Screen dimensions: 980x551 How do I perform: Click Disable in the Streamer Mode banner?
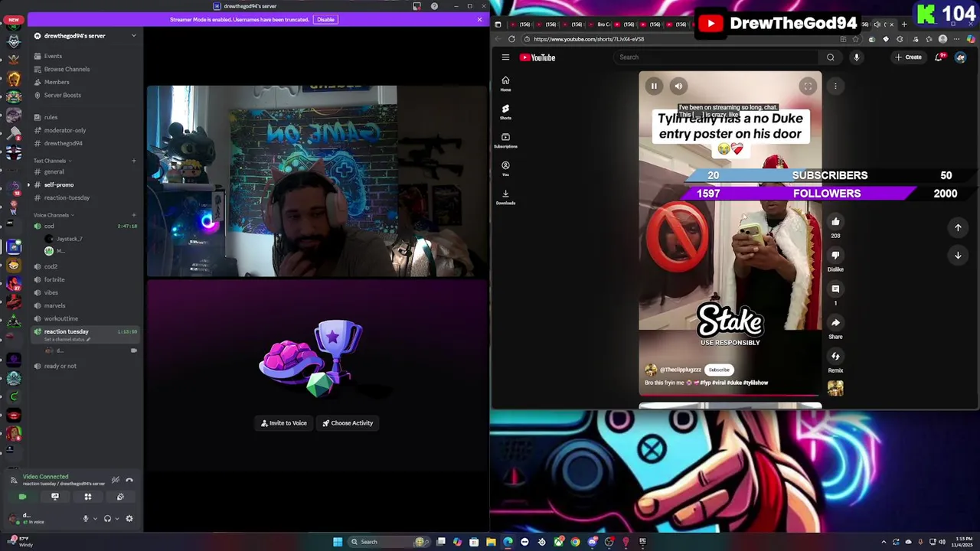click(325, 19)
